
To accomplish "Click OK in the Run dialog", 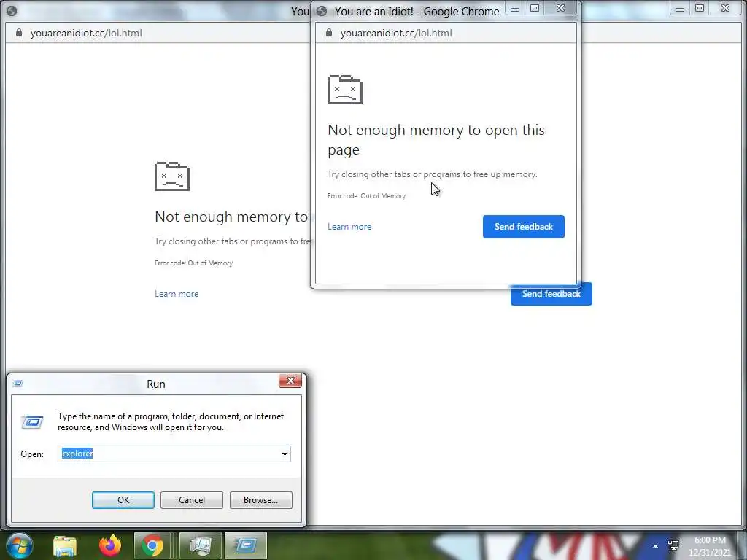I will (x=123, y=500).
